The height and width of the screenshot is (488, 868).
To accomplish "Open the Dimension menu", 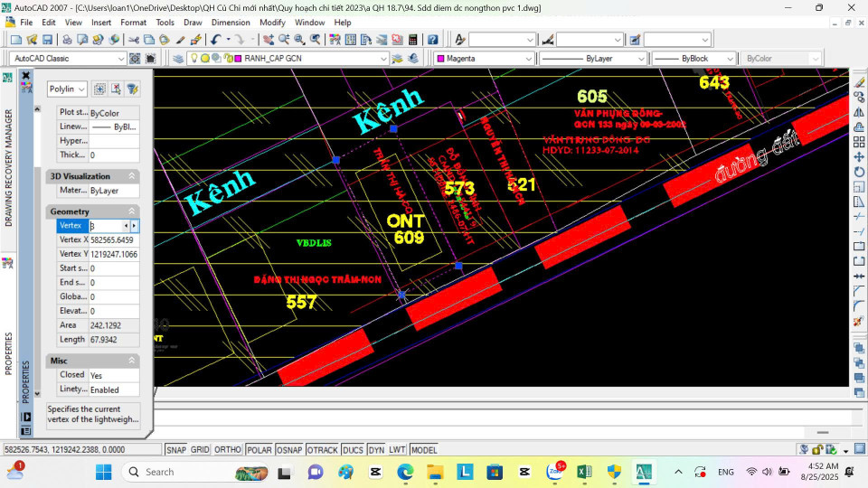I will coord(231,23).
